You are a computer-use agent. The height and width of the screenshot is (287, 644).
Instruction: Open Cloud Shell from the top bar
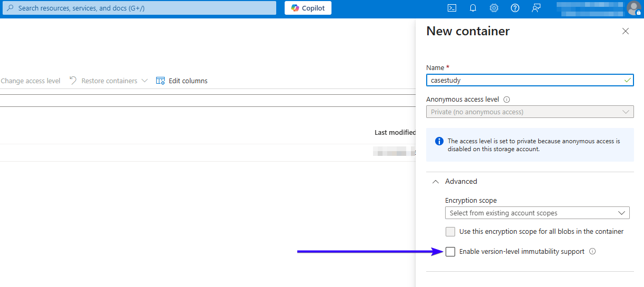451,8
